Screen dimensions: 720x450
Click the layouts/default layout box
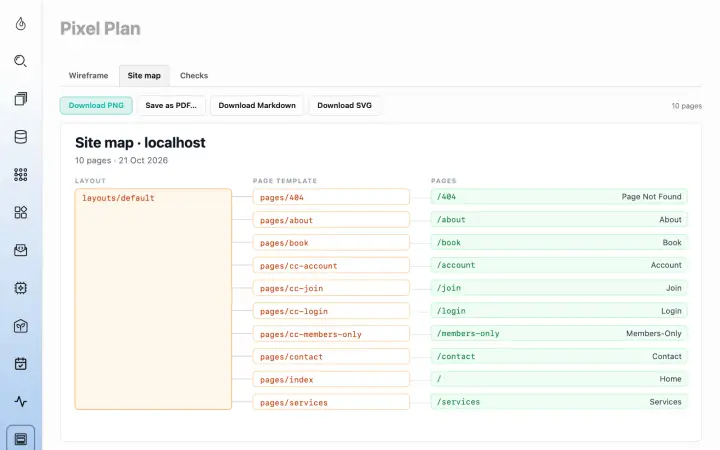[x=153, y=299]
